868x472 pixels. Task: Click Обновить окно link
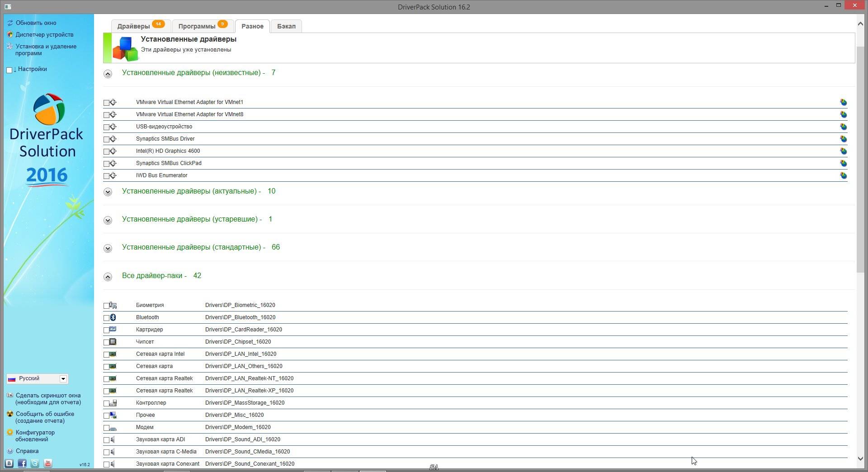point(36,23)
